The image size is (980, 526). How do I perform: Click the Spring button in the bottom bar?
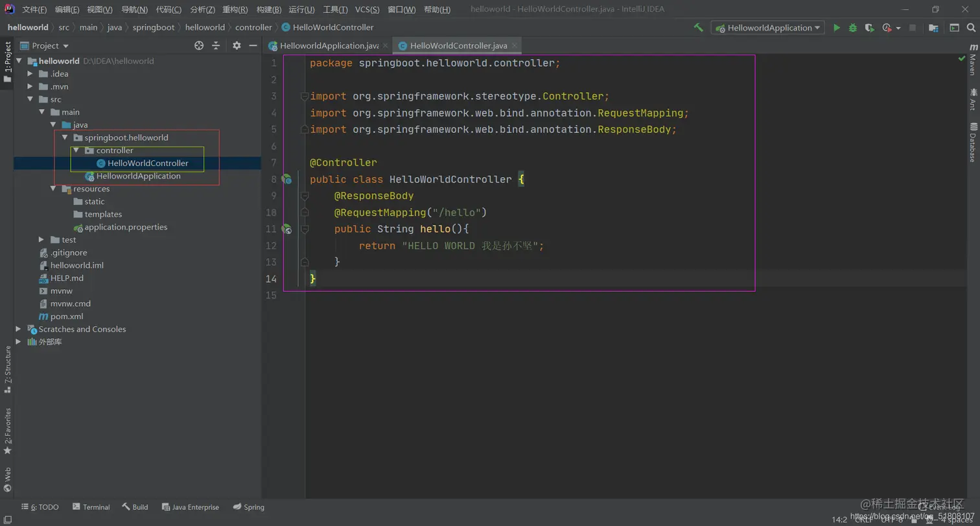[249, 507]
